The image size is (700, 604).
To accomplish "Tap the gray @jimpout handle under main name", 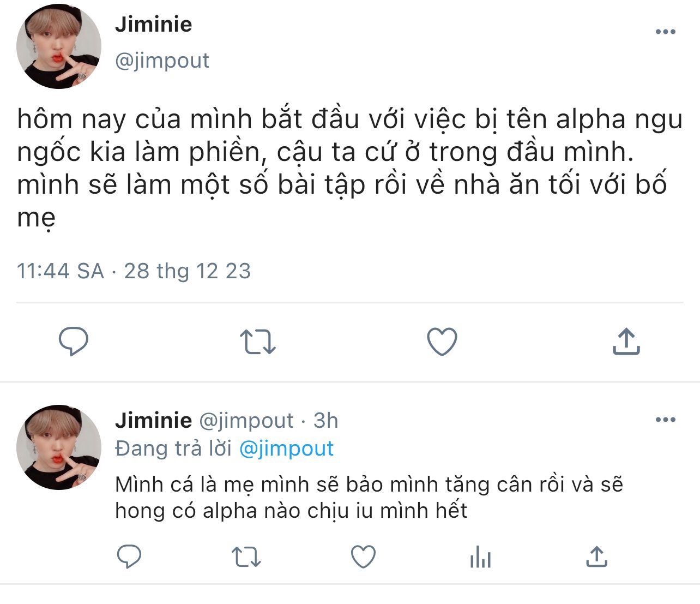I will click(x=162, y=61).
